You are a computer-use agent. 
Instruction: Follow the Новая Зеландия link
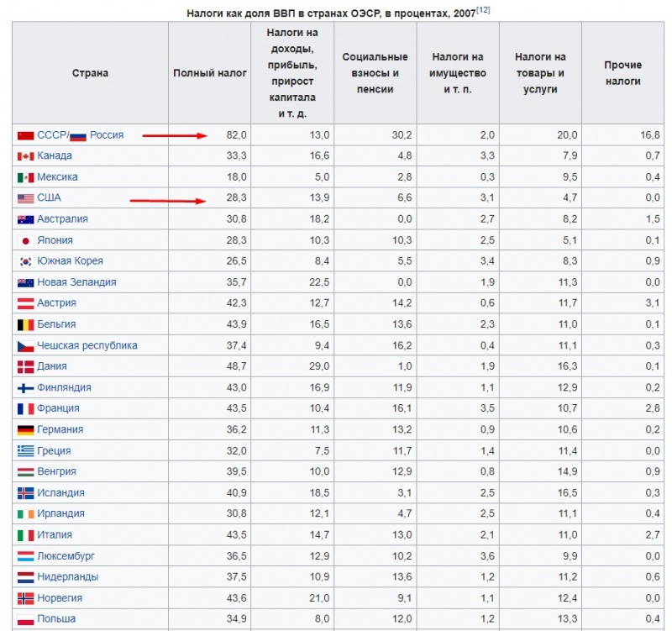(76, 282)
